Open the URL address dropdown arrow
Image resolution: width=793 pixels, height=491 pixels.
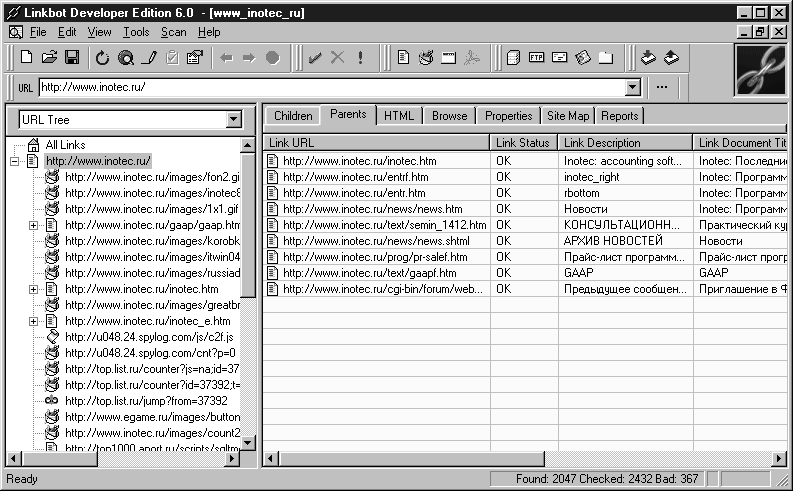click(x=632, y=87)
